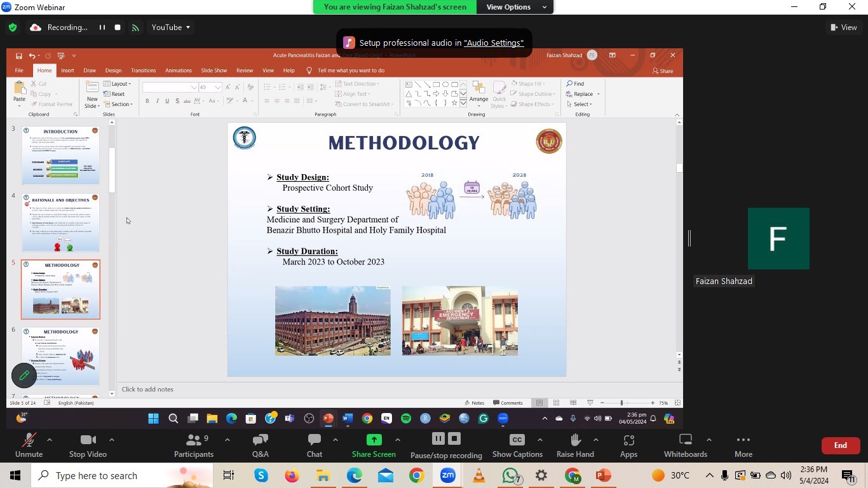Click the Notes button in status bar

[474, 403]
